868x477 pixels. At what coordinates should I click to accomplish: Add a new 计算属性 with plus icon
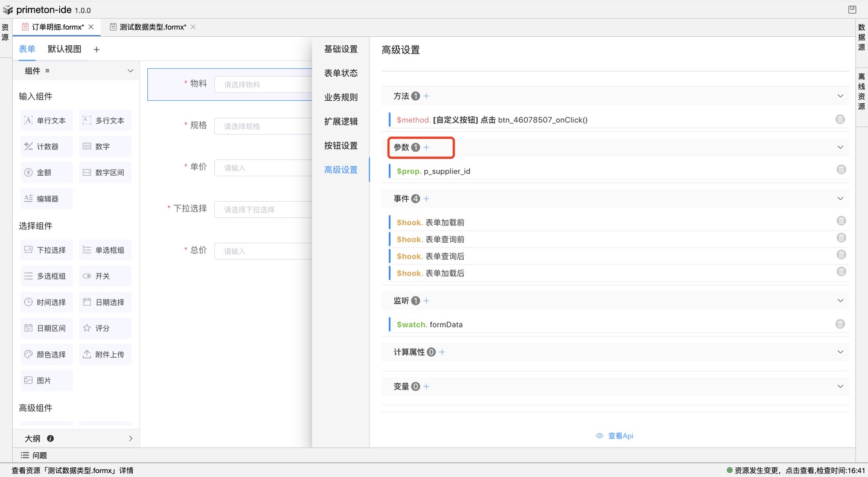click(442, 352)
